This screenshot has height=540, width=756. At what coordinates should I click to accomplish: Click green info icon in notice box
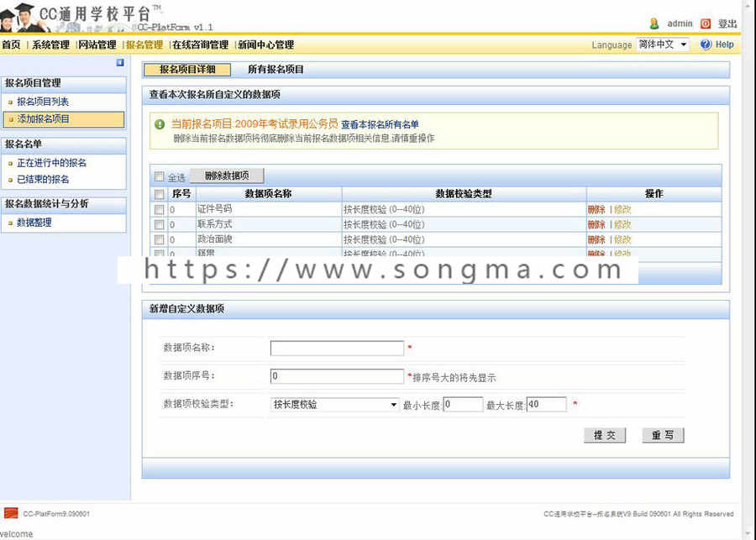[160, 124]
